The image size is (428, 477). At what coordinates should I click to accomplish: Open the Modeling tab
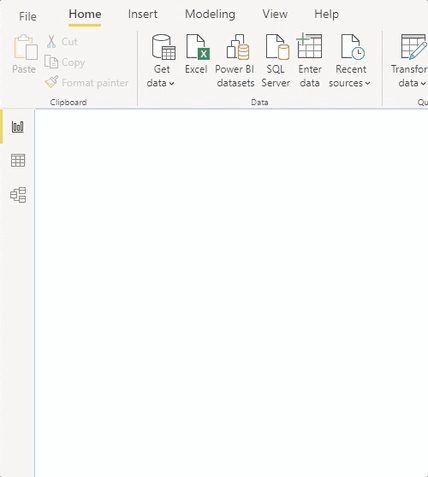pyautogui.click(x=210, y=14)
